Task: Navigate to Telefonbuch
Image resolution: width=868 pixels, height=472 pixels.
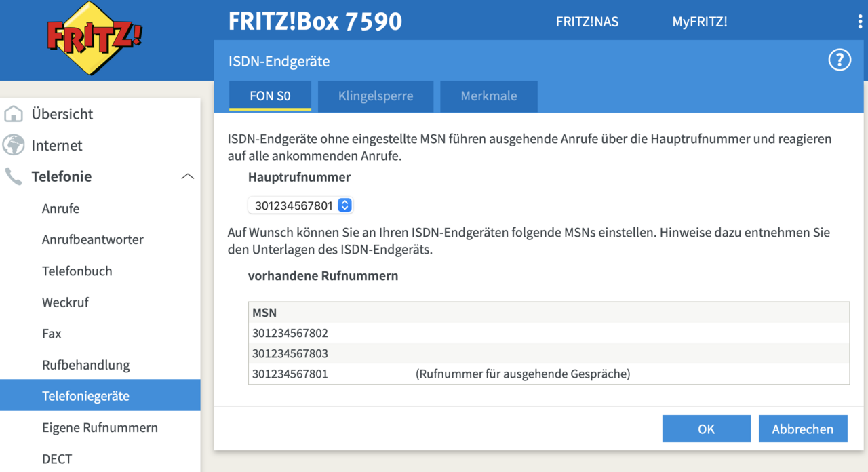Action: pyautogui.click(x=76, y=271)
